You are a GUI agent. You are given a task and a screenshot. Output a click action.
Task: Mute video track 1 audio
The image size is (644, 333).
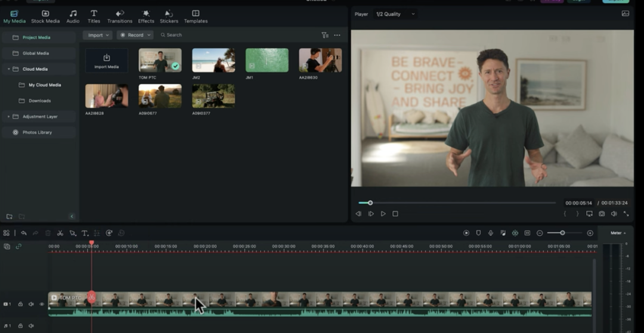tap(31, 304)
